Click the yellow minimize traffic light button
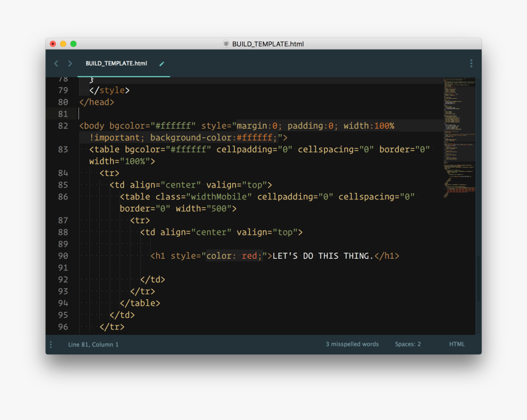527x420 pixels. pos(64,44)
